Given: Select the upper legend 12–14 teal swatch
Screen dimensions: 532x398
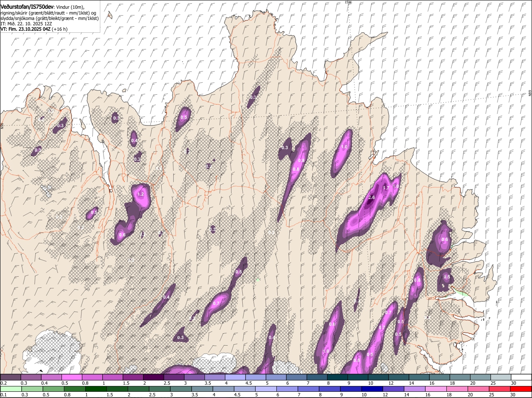Looking at the screenshot, I should (399, 377).
